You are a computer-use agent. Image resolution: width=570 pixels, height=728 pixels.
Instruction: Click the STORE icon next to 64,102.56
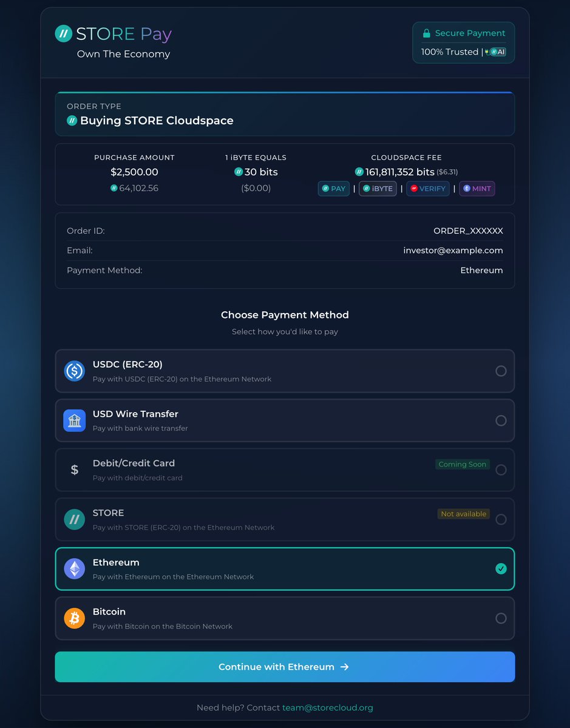point(114,188)
